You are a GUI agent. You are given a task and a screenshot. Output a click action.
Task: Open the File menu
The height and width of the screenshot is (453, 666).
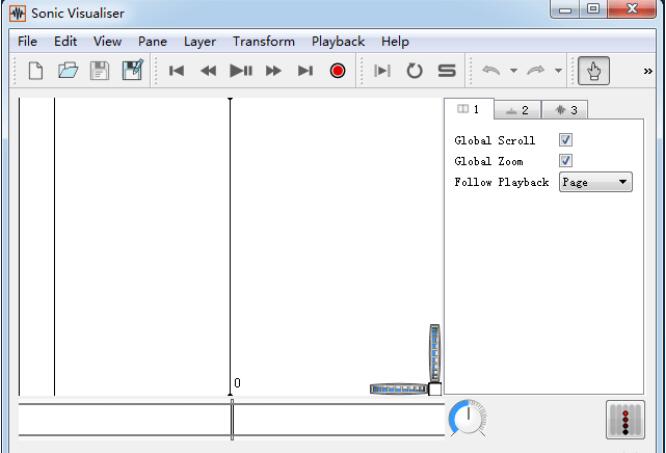[27, 41]
